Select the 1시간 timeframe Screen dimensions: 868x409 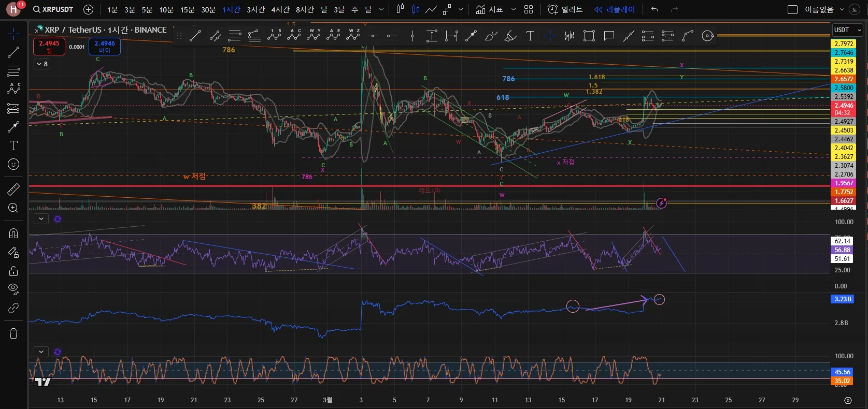click(x=231, y=10)
